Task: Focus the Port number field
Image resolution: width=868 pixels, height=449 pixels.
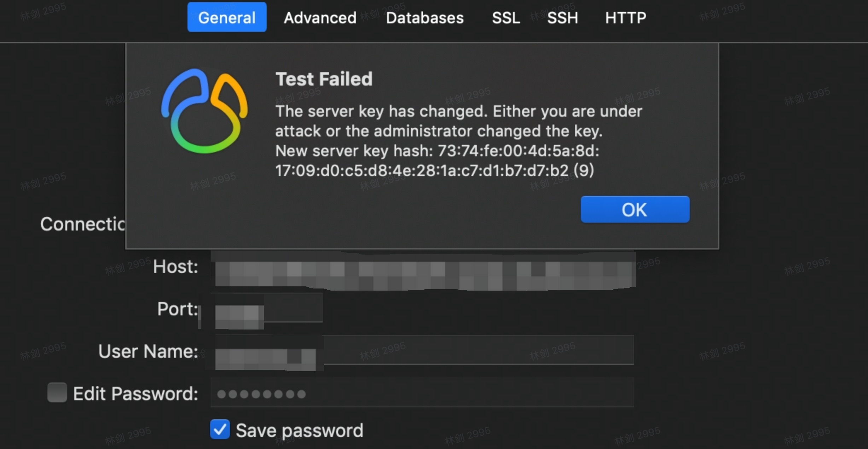Action: pos(267,308)
